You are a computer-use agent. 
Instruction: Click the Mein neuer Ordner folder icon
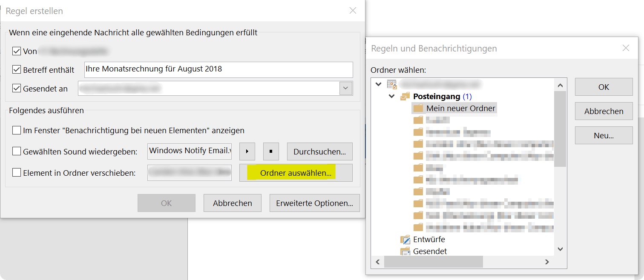tap(418, 109)
